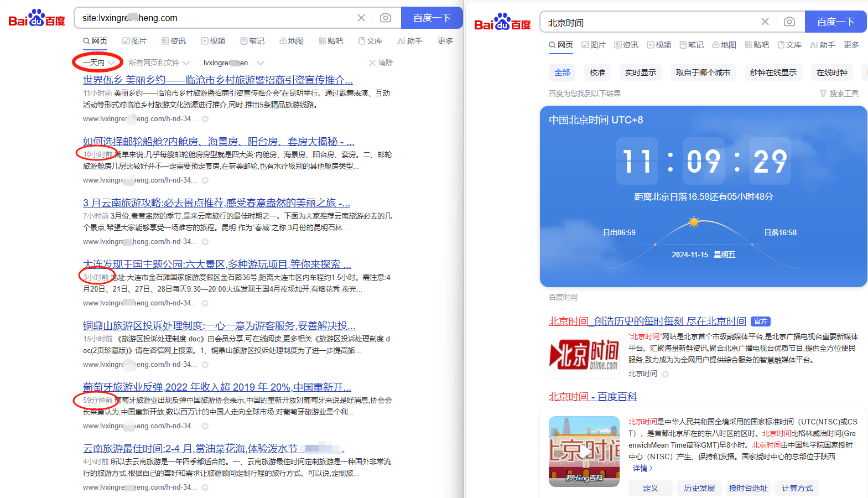
Task: Click the btime.com 北京时间 logo thumbnail
Action: [x=584, y=355]
